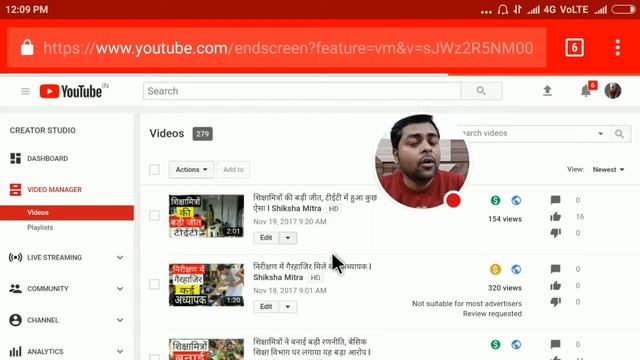Open title link of 320 views video
The width and height of the screenshot is (640, 360).
pyautogui.click(x=312, y=272)
